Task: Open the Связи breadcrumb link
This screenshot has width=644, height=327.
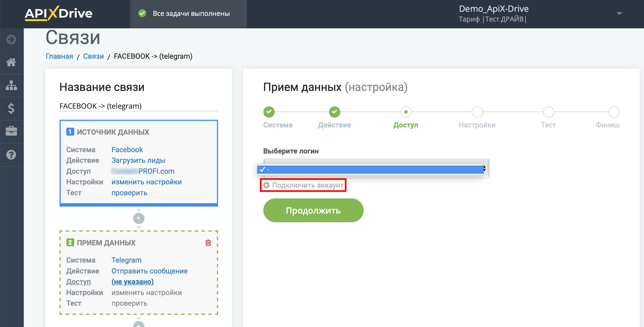Action: tap(94, 56)
